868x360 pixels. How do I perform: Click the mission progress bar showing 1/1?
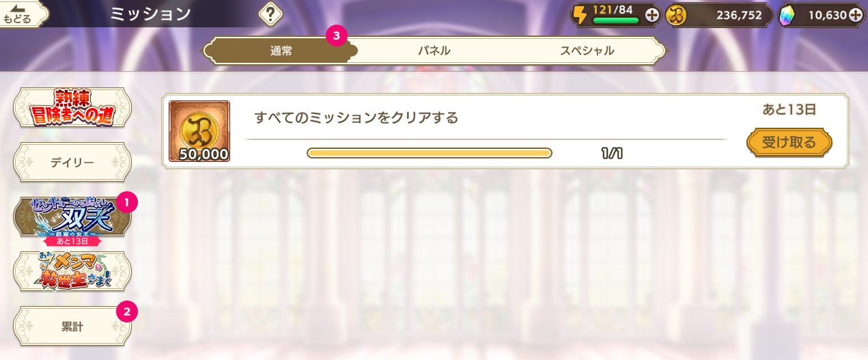coord(430,153)
